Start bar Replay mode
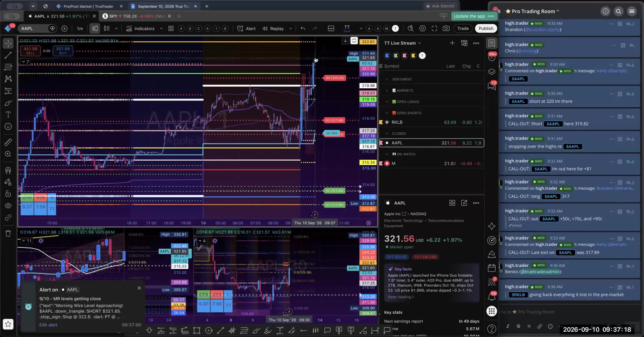The height and width of the screenshot is (337, 644). point(273,28)
